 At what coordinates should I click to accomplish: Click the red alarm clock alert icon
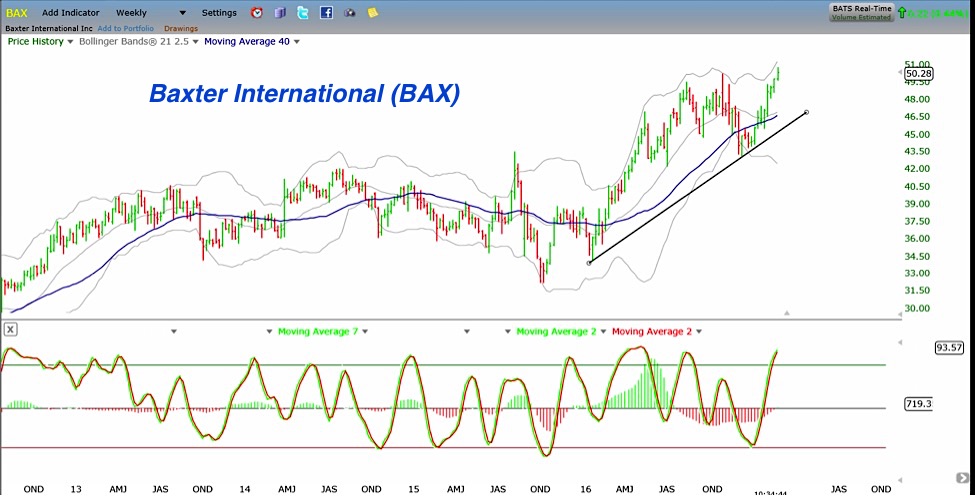click(257, 12)
